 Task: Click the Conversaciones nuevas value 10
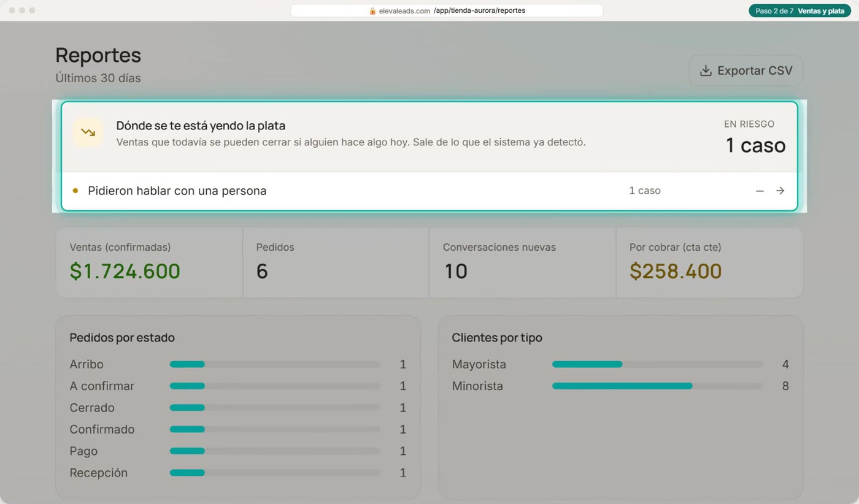click(x=455, y=271)
